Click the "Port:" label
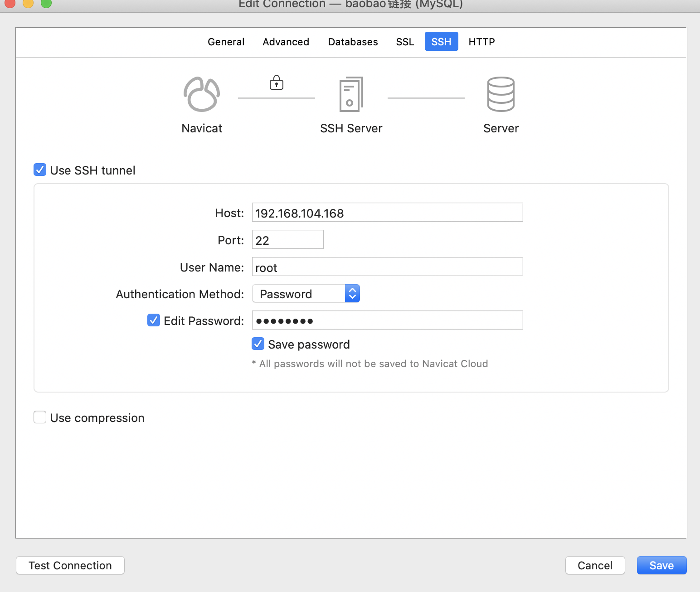 [x=231, y=240]
